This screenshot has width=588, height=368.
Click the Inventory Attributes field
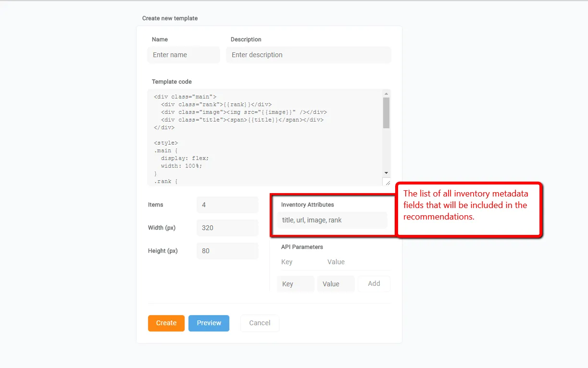332,220
